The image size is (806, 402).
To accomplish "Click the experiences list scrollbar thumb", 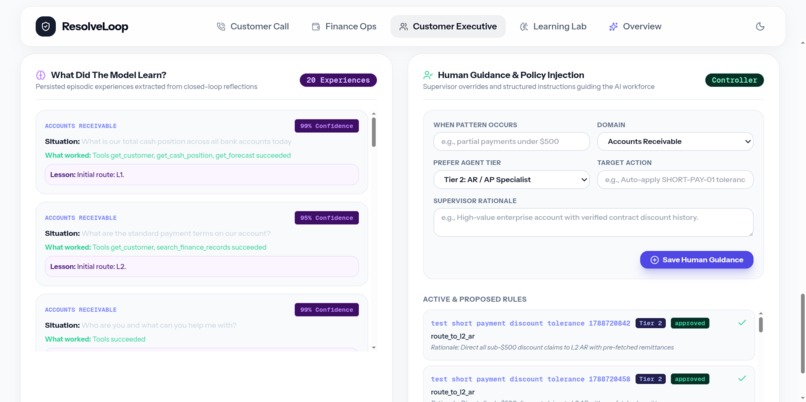I will [374, 132].
